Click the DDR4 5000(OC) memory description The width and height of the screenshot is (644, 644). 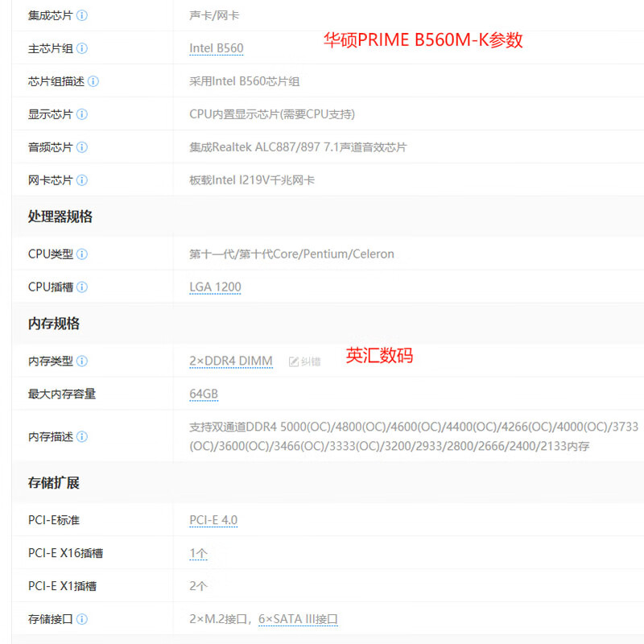pos(414,436)
